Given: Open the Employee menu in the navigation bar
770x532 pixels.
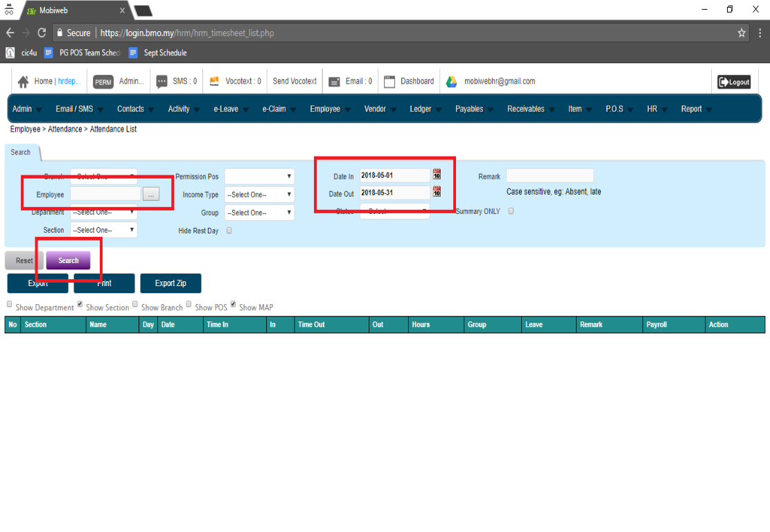Looking at the screenshot, I should 330,109.
